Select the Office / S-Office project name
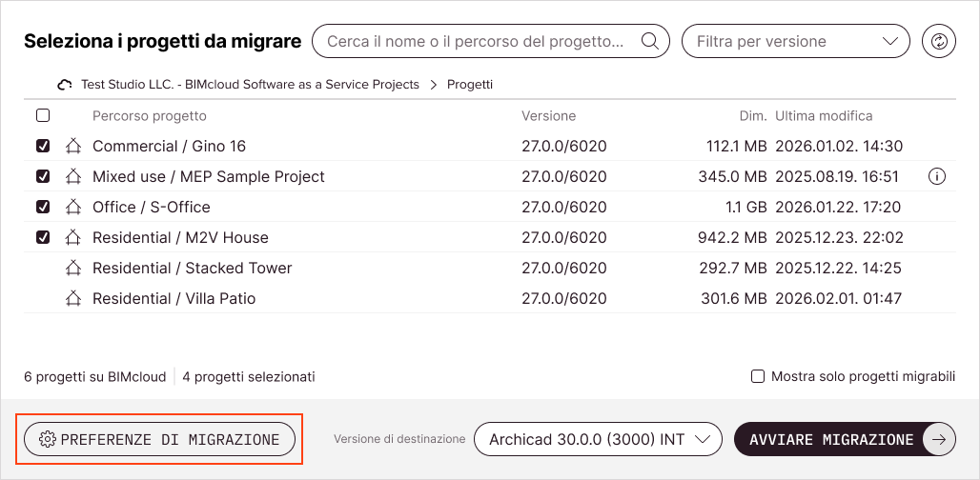The image size is (980, 480). click(x=152, y=208)
